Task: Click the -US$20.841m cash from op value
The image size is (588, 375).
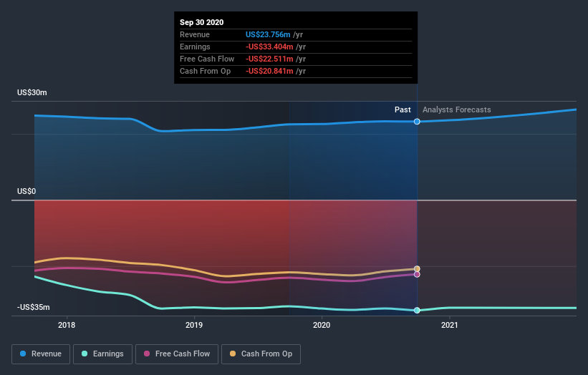Action: (x=269, y=71)
